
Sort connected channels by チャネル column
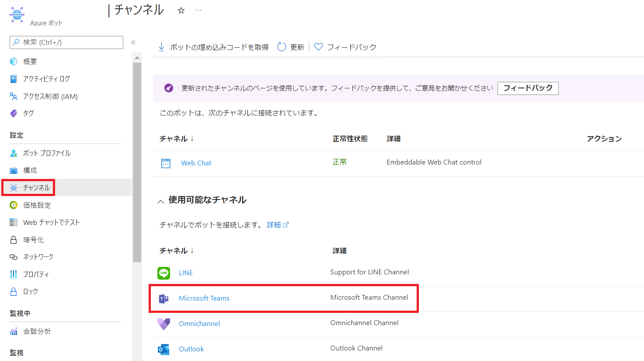pyautogui.click(x=177, y=139)
